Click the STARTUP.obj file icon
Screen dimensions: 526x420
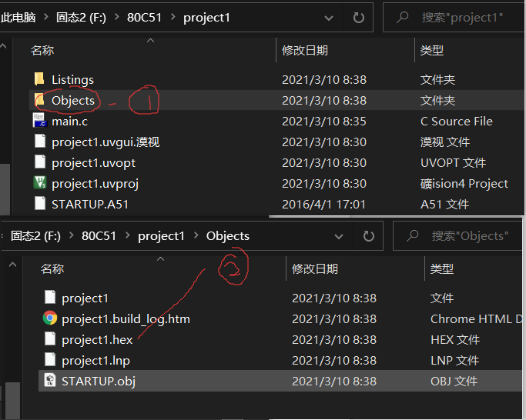tap(50, 381)
